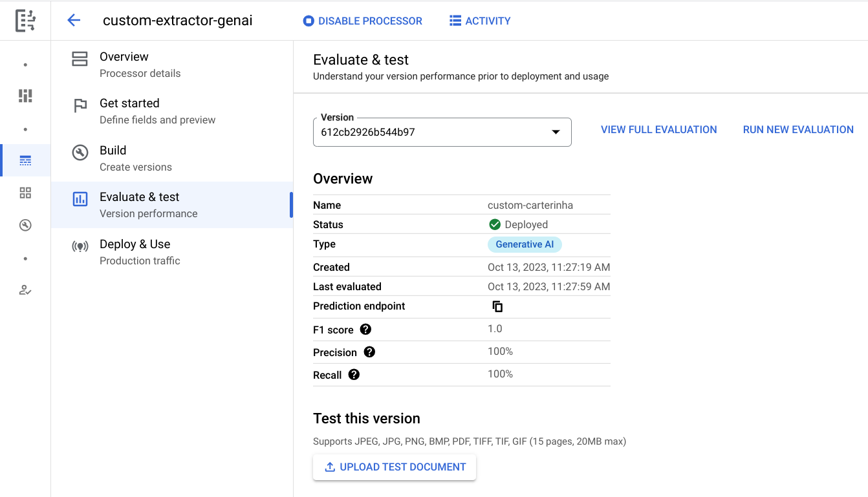Image resolution: width=868 pixels, height=497 pixels.
Task: Click the custom-extractor-genai processor title
Action: click(x=178, y=21)
